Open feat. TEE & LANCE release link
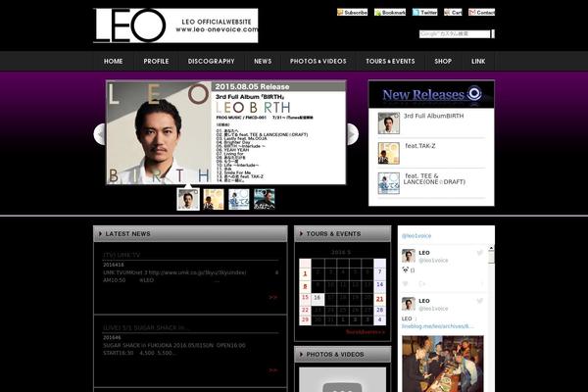 click(434, 179)
